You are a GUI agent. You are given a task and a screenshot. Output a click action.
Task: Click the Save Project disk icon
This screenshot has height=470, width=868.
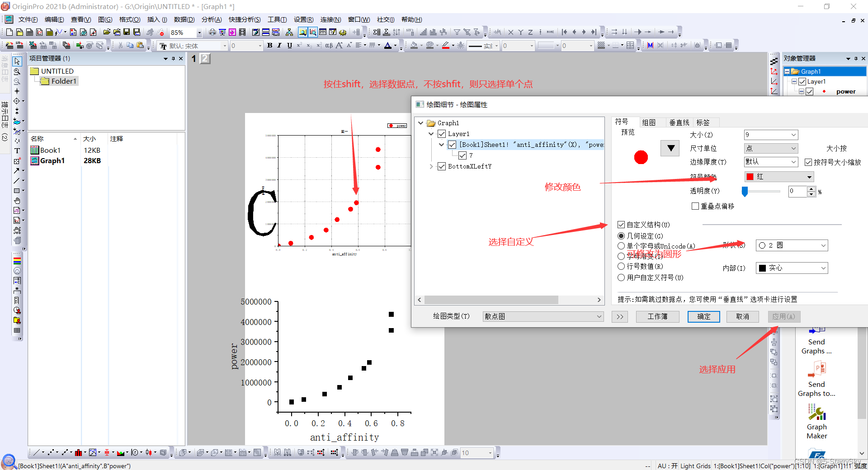(x=127, y=32)
